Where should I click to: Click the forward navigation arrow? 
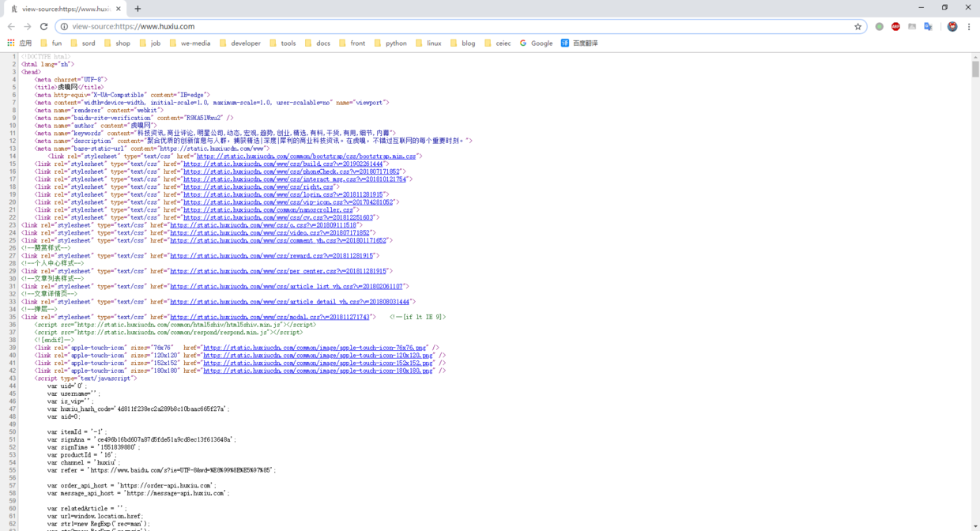(28, 26)
